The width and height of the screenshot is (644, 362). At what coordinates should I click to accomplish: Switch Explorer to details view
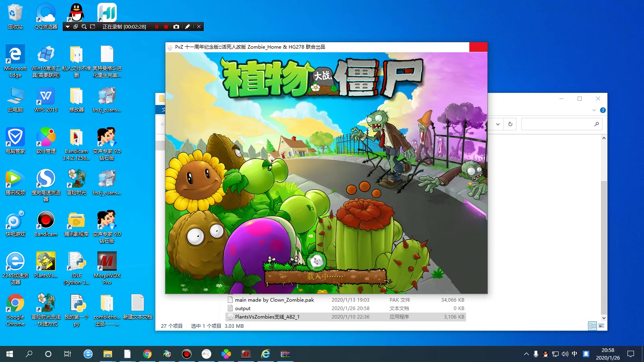592,326
